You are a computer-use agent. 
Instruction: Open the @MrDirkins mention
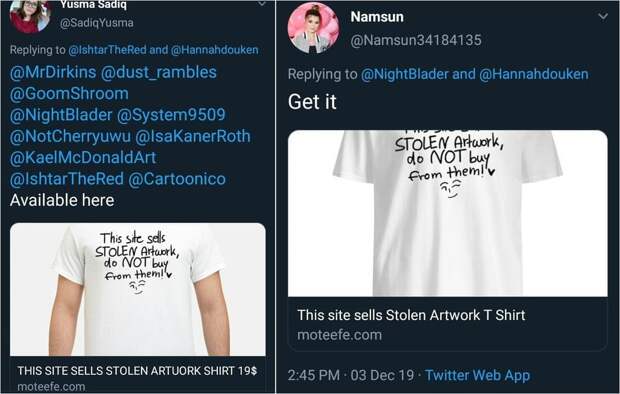pos(53,72)
